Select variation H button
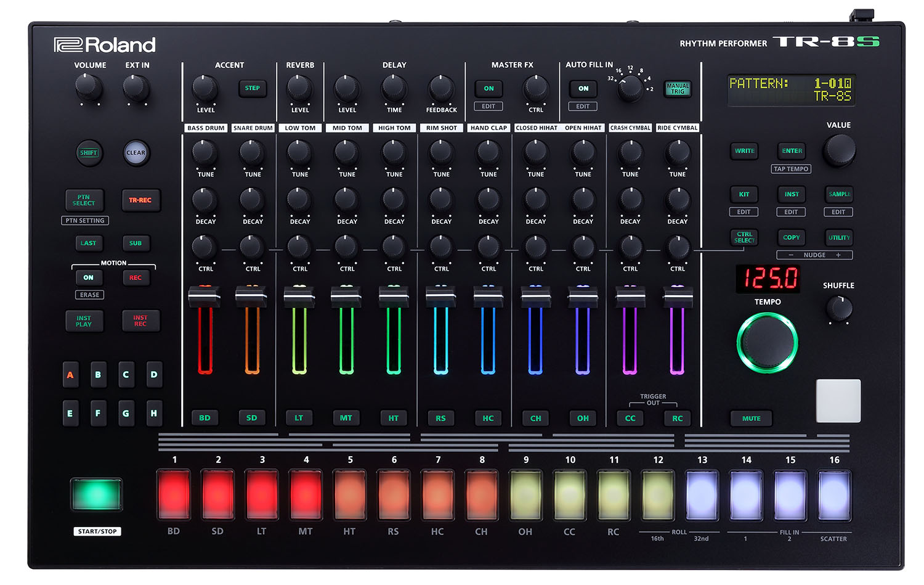 154,414
